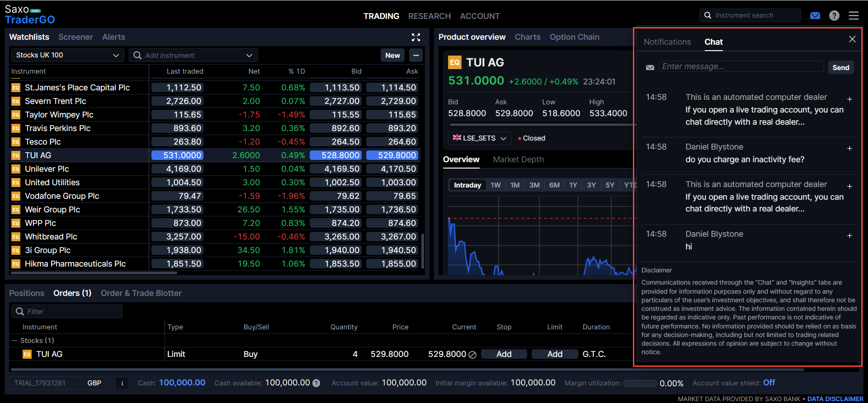Image resolution: width=868 pixels, height=403 pixels.
Task: Expand the 14:58 'hi' chat message plus icon
Action: [x=849, y=236]
